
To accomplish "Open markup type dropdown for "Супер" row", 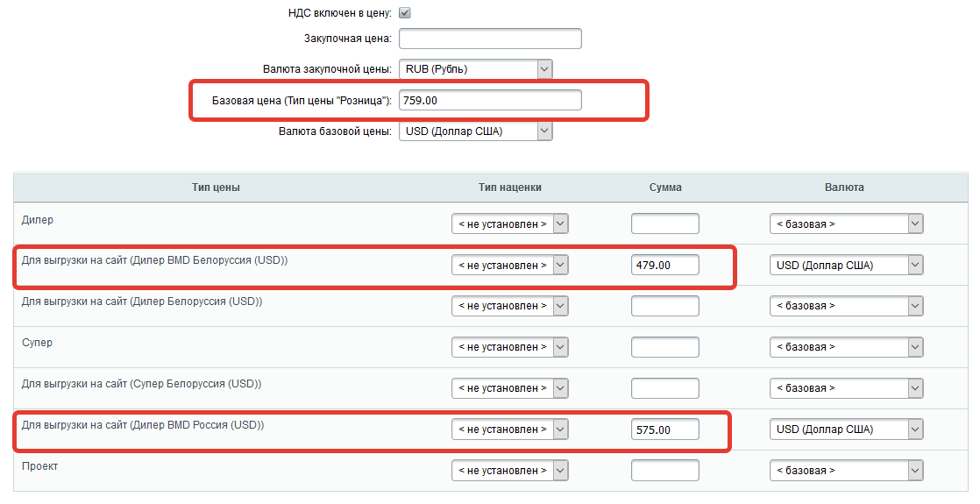I will [x=510, y=347].
